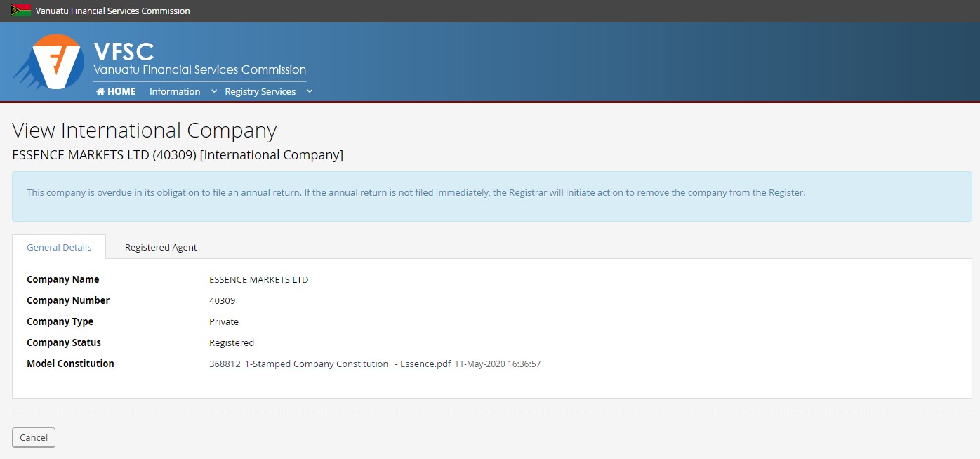The height and width of the screenshot is (459, 980).
Task: Switch to the General Details tab
Action: (x=59, y=247)
